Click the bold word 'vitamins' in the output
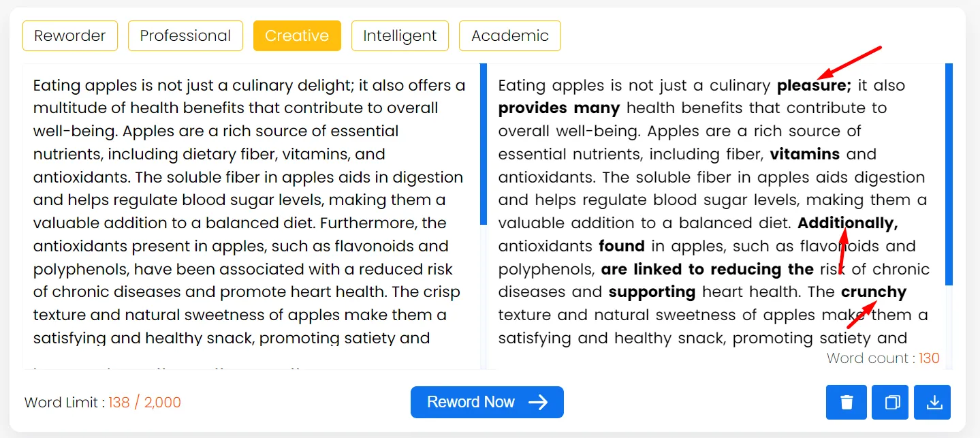Viewport: 980px width, 438px height. 804,154
